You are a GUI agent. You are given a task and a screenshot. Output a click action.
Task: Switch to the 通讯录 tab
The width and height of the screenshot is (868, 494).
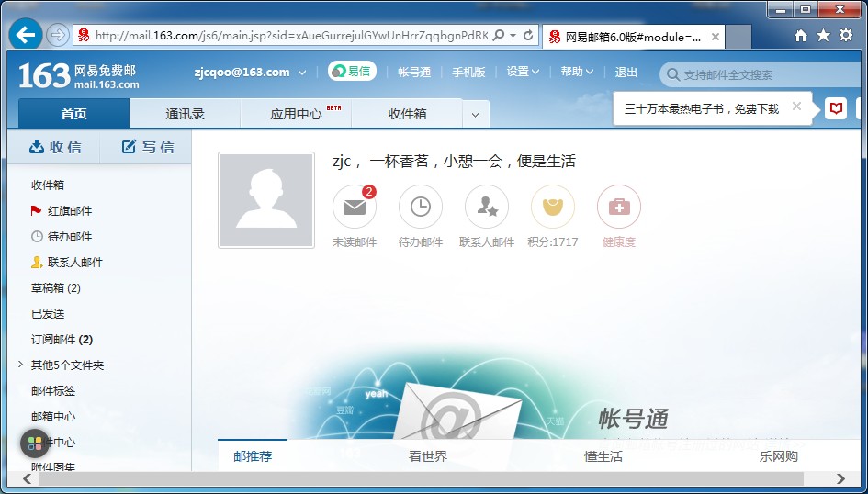pos(185,114)
